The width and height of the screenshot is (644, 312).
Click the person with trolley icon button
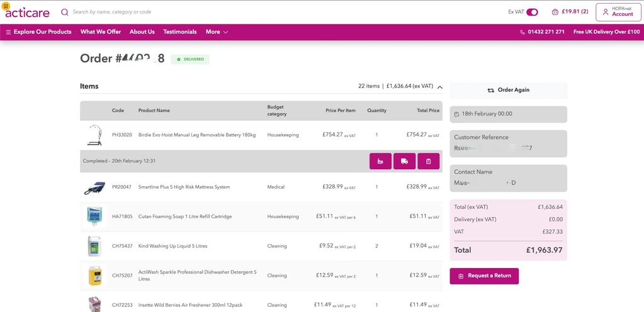click(x=380, y=161)
